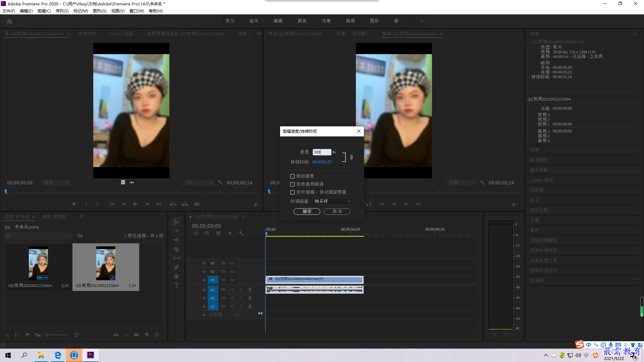
Task: Click 持续时间 value 00;00;01;27
Action: (x=322, y=162)
